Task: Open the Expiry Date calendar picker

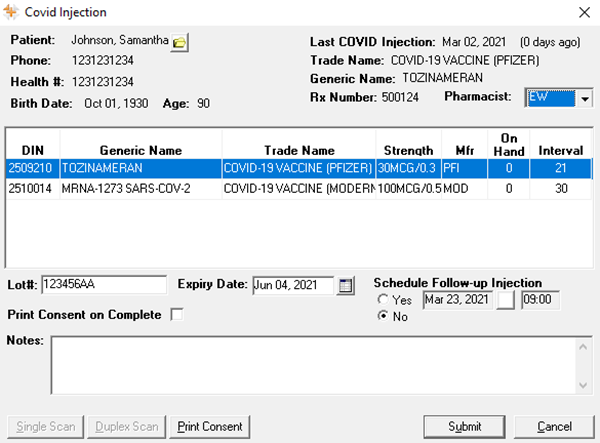Action: 345,285
